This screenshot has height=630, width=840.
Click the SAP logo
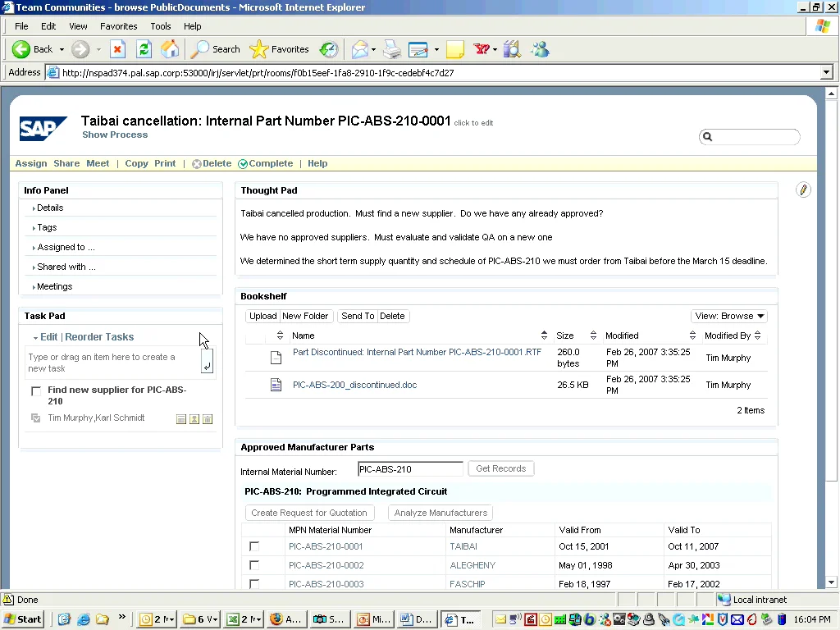click(x=43, y=129)
